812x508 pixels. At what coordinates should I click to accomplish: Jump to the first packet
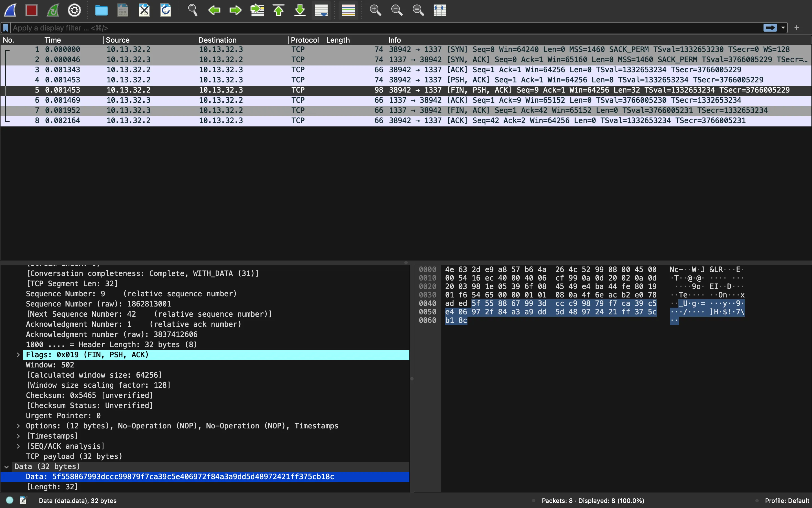pyautogui.click(x=279, y=10)
